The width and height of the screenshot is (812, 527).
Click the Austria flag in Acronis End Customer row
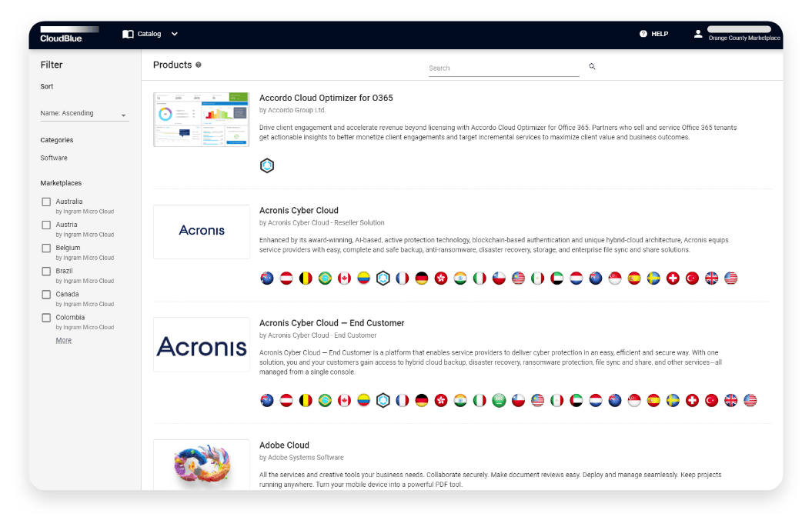[x=286, y=400]
